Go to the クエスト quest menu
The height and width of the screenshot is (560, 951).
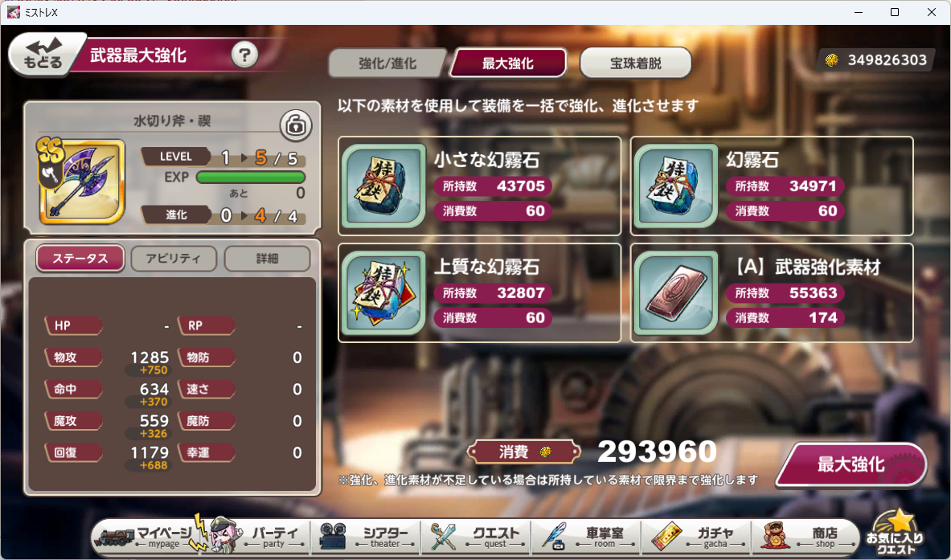coord(476,537)
